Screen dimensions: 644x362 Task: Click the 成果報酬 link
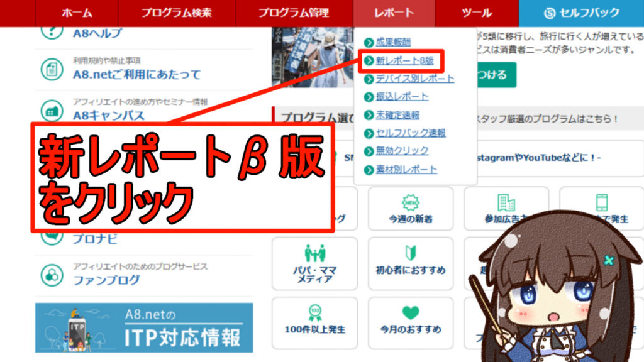pos(393,42)
